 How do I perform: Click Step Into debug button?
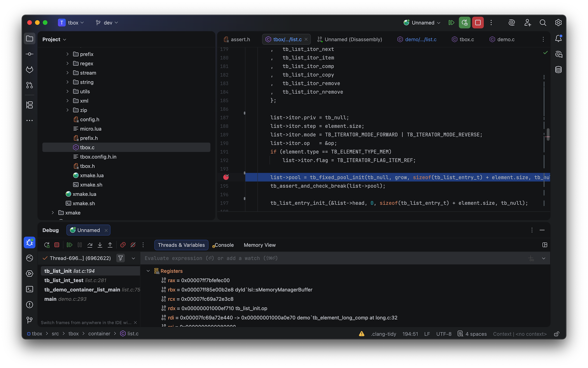pos(100,245)
